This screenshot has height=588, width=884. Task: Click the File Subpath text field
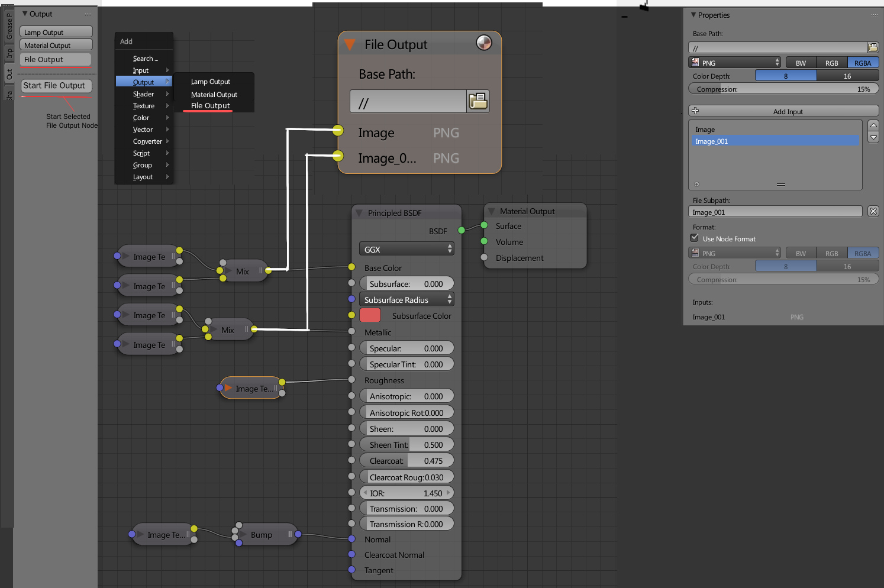775,212
